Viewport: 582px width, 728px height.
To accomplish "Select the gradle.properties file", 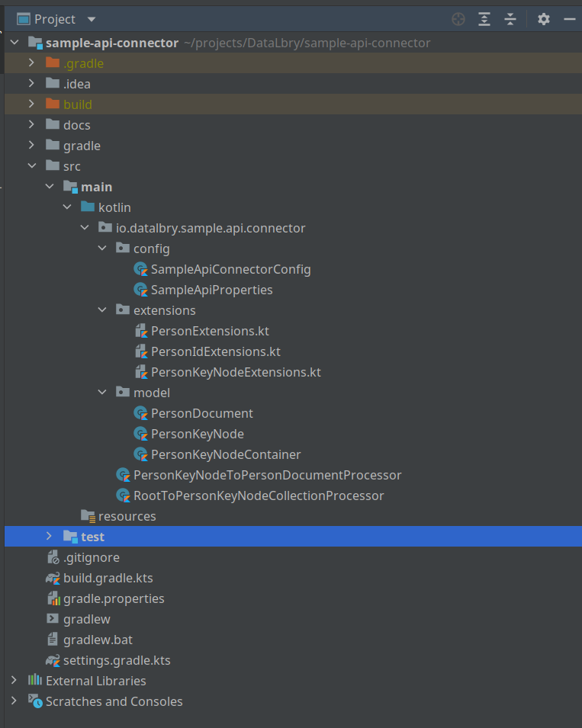I will pyautogui.click(x=113, y=598).
